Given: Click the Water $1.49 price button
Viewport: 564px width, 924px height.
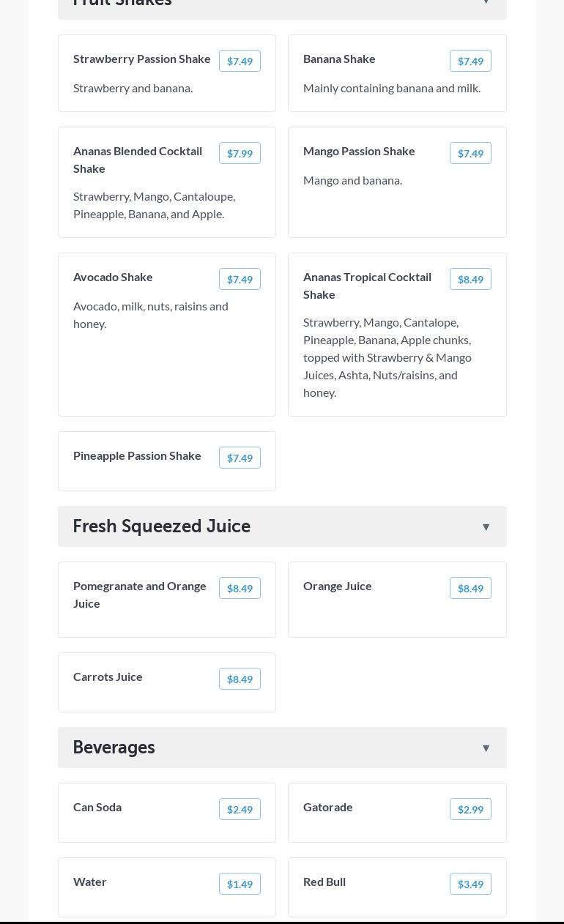Looking at the screenshot, I should click(240, 884).
